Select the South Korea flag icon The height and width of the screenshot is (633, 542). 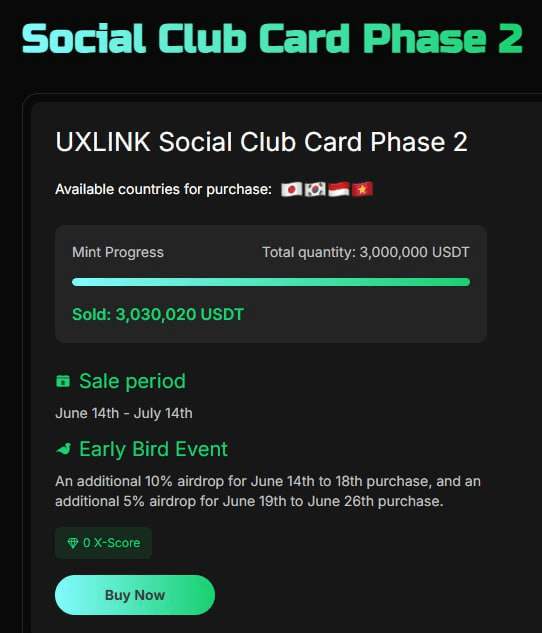(x=315, y=189)
